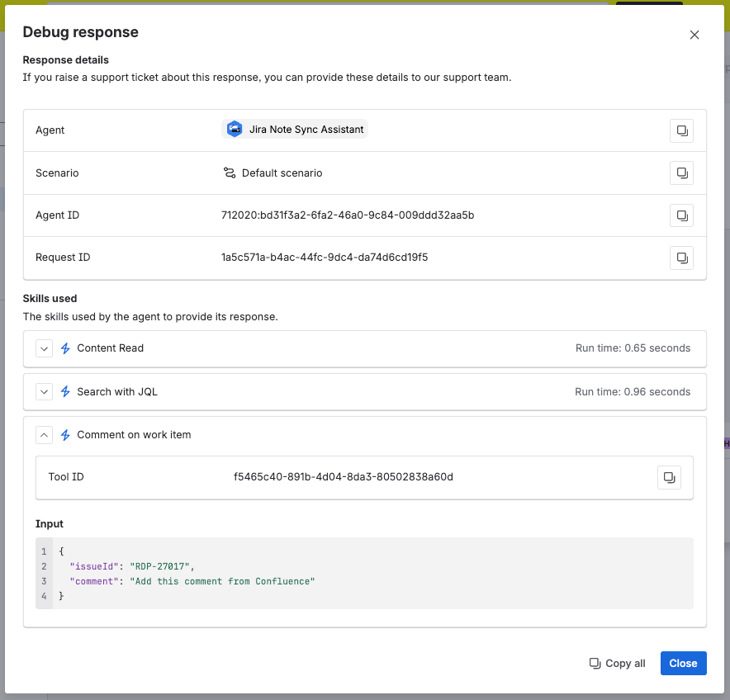Copy the Agent name value
Image resolution: width=730 pixels, height=700 pixels.
click(x=681, y=130)
